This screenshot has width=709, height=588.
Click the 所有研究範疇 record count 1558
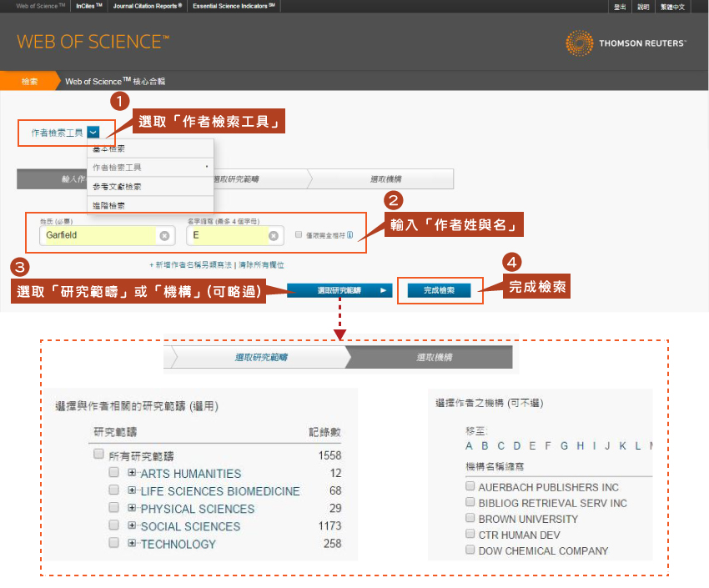pyautogui.click(x=329, y=455)
